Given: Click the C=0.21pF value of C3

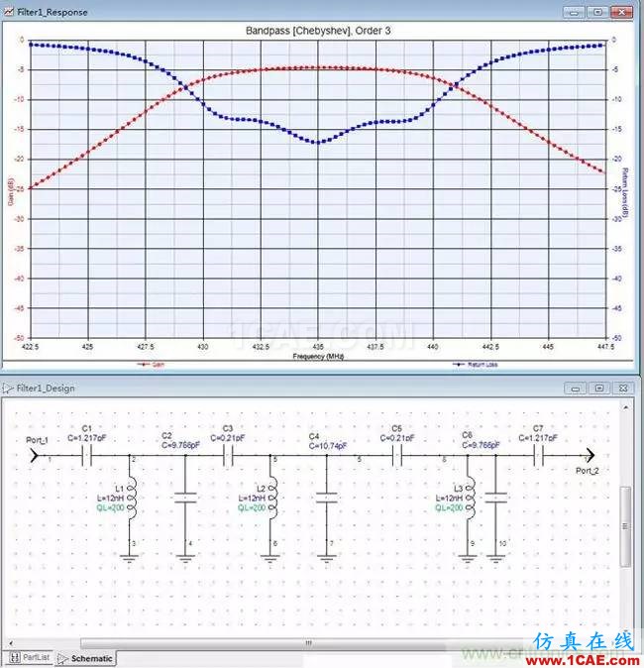Looking at the screenshot, I should coord(228,437).
